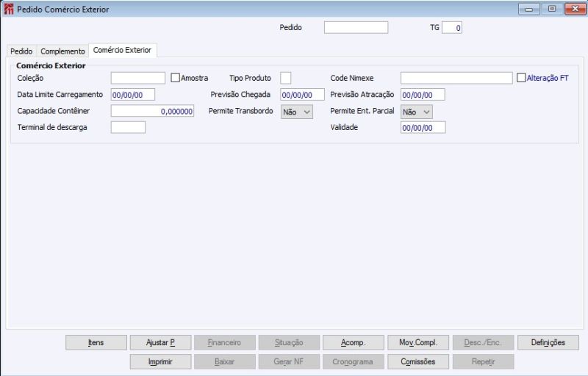
Task: Click the Validade date field
Action: click(423, 127)
